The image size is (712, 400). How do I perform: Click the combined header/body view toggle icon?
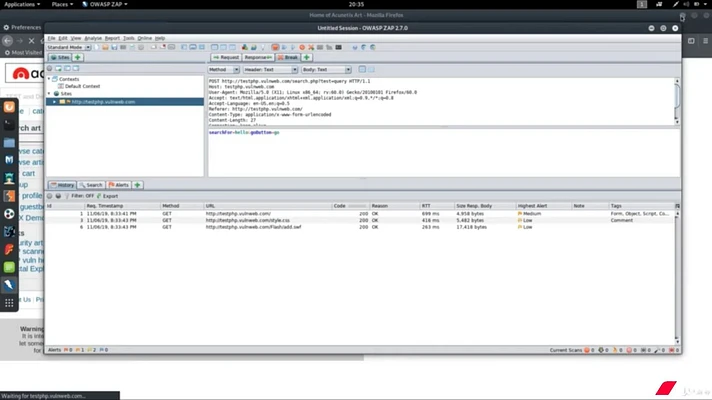[362, 69]
